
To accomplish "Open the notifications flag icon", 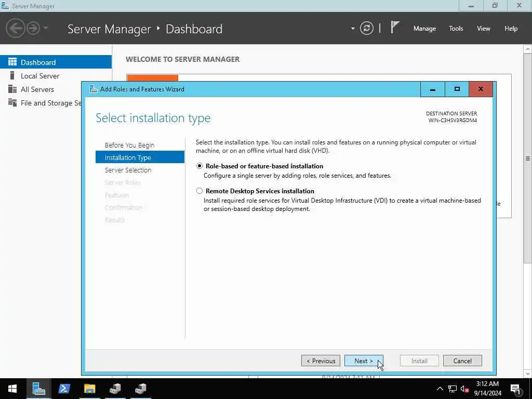I will point(395,28).
